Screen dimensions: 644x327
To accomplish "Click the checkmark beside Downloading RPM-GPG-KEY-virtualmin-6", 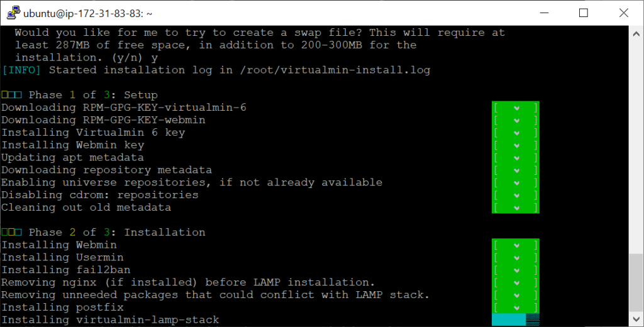I will [516, 108].
